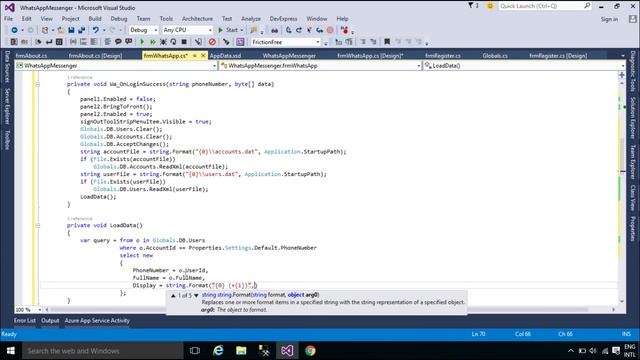Open Azure App Service Activity panel
Screen dimensions: 640x360
(97, 321)
